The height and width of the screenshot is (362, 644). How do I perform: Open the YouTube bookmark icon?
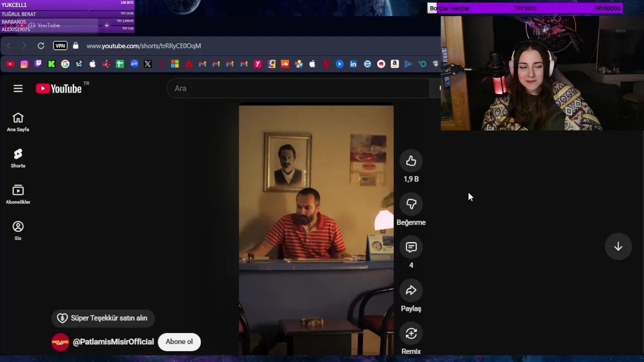tap(10, 64)
